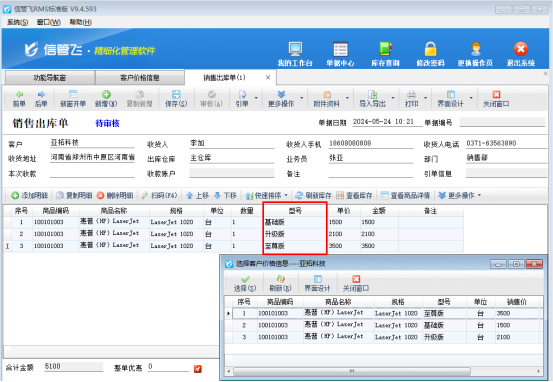Click 更换操作员 operator icon
Screen dimensions: 553x382
tap(475, 49)
